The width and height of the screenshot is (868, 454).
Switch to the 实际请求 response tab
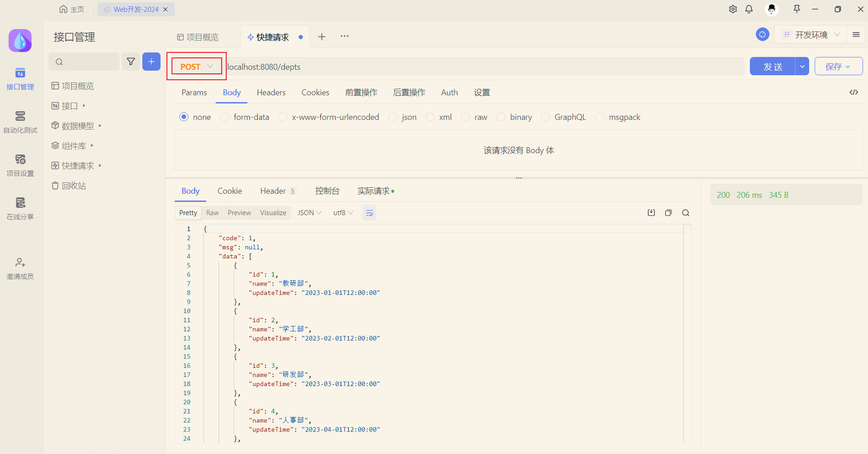374,191
